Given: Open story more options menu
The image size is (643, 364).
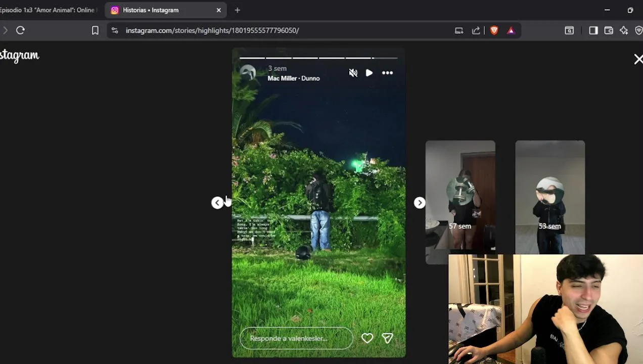Looking at the screenshot, I should tap(387, 73).
